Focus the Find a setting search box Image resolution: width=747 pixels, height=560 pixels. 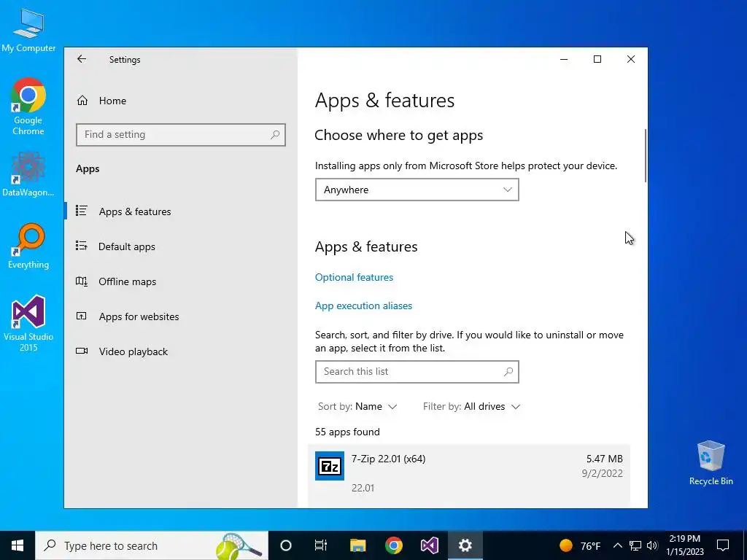tap(181, 135)
